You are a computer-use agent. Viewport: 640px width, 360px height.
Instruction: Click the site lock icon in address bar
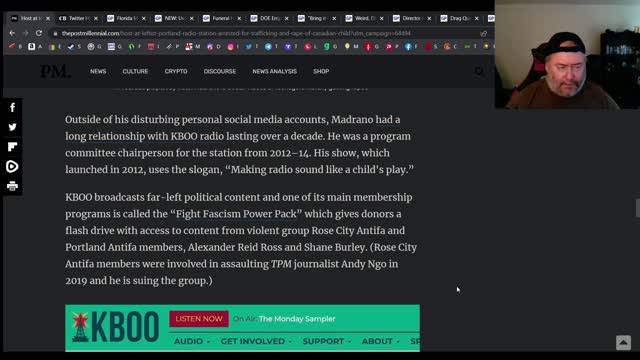pyautogui.click(x=55, y=33)
